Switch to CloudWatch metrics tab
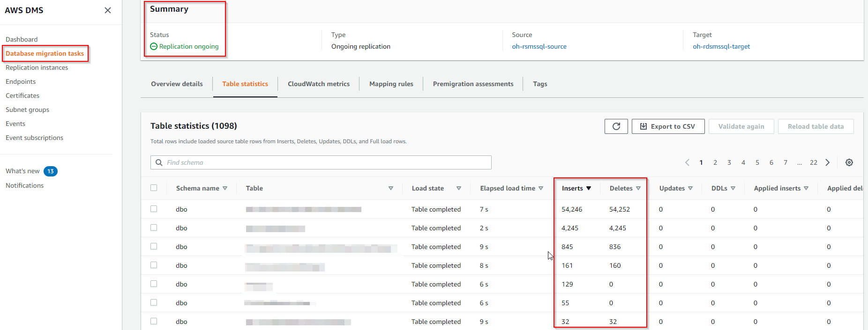Image resolution: width=868 pixels, height=330 pixels. pyautogui.click(x=319, y=84)
